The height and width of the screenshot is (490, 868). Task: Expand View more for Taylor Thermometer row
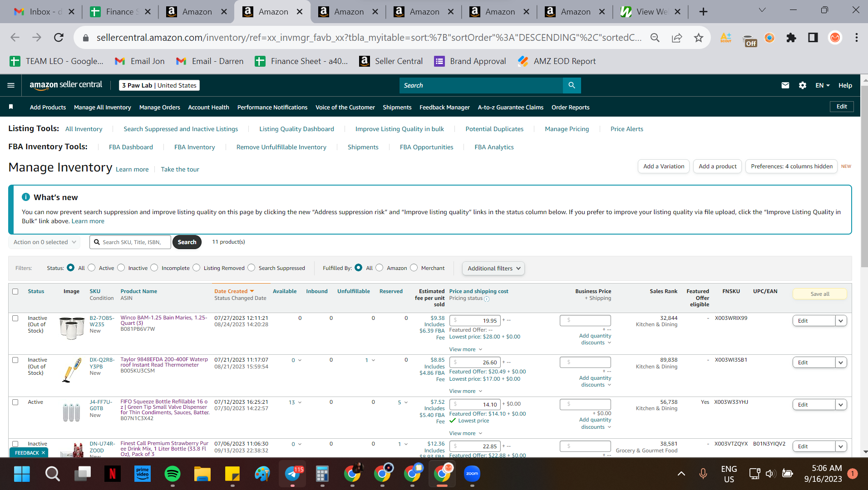tap(466, 391)
